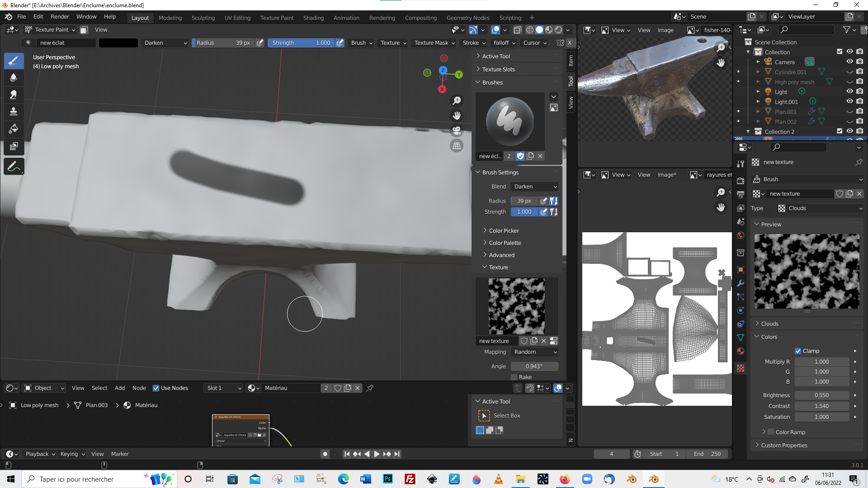The width and height of the screenshot is (868, 488).
Task: Switch to the Shading workspace tab
Action: click(313, 18)
